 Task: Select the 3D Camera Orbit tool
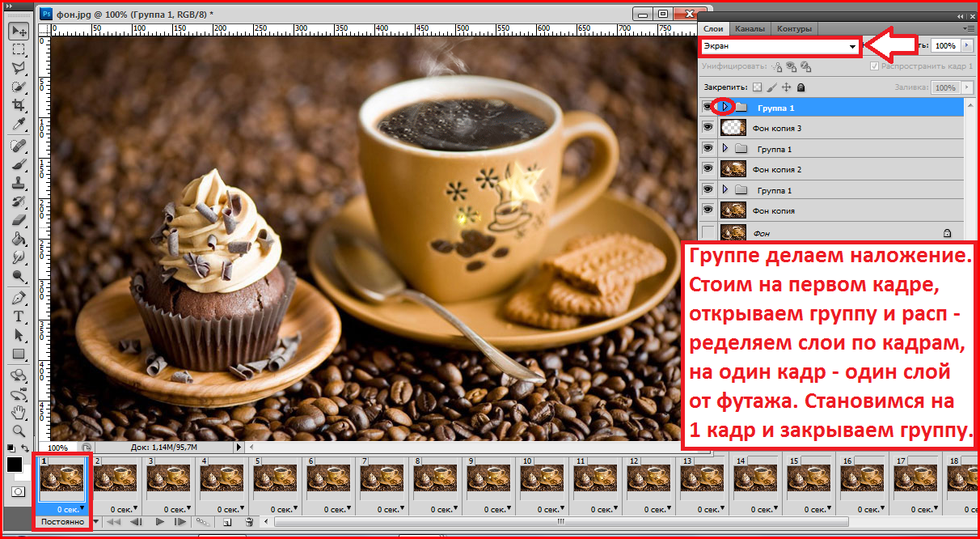(x=19, y=394)
